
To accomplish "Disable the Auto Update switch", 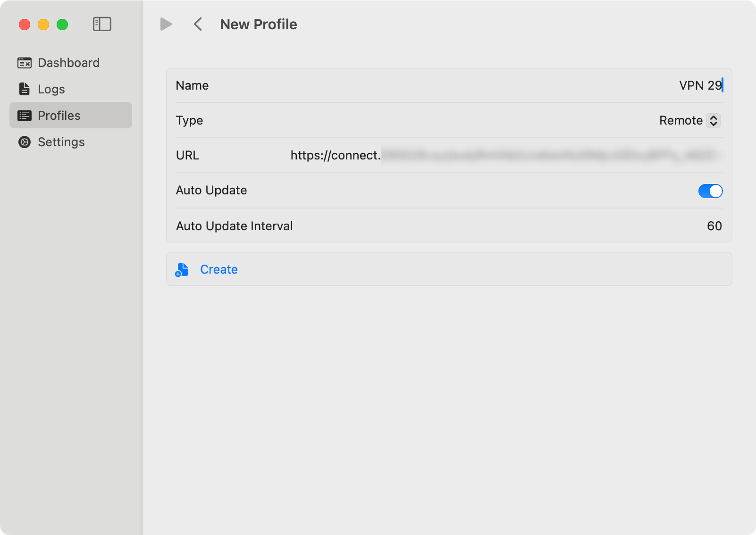I will [x=710, y=191].
